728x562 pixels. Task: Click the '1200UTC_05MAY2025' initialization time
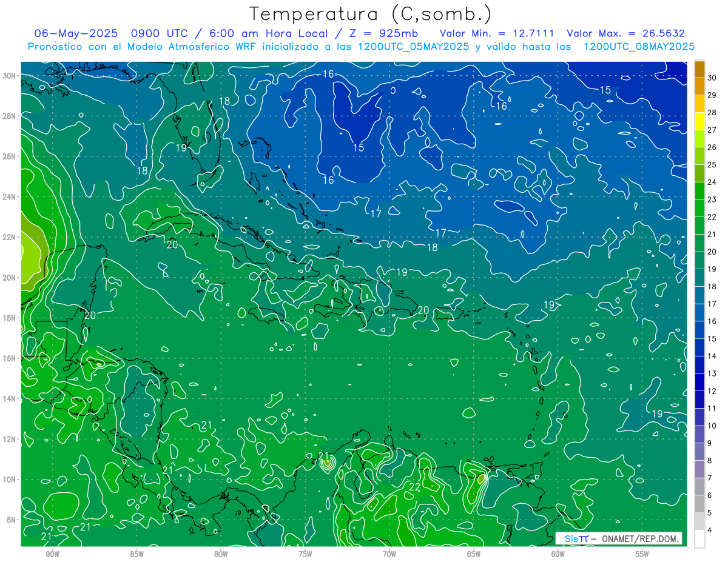413,47
